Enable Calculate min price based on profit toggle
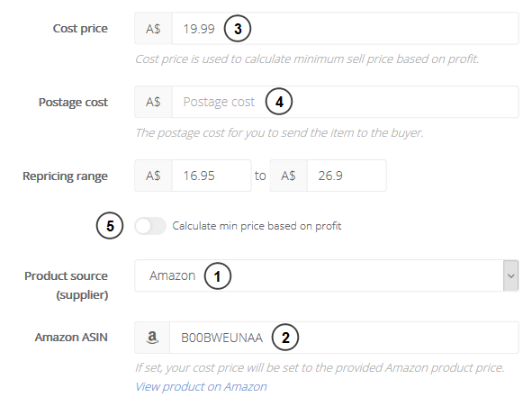The width and height of the screenshot is (532, 415). click(150, 226)
